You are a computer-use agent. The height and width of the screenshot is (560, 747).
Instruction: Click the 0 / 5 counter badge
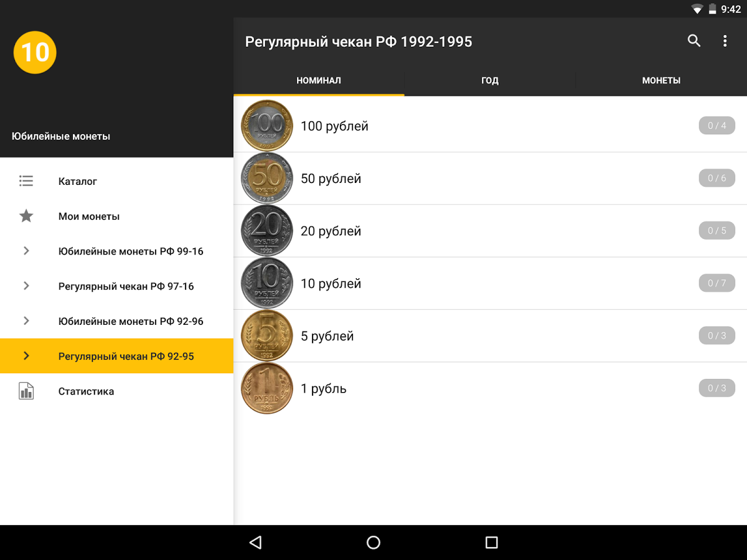[717, 231]
